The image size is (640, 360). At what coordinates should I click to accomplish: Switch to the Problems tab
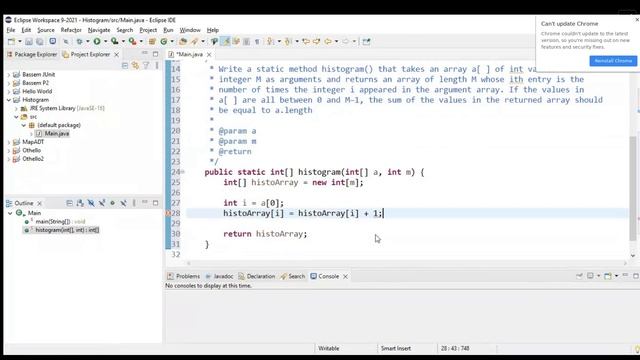[184, 276]
